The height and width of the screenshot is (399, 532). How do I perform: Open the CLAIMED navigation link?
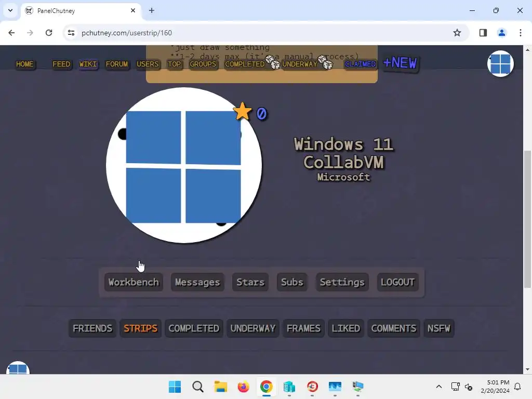point(361,64)
